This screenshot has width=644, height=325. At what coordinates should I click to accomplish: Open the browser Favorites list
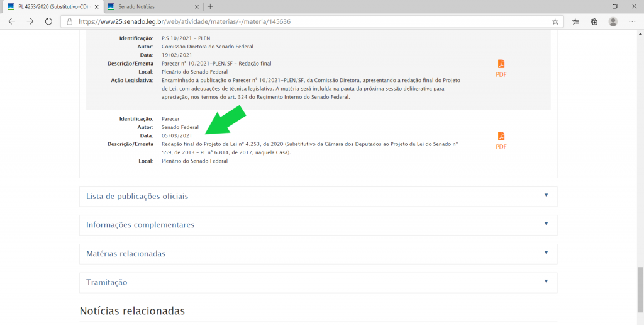[x=575, y=21]
